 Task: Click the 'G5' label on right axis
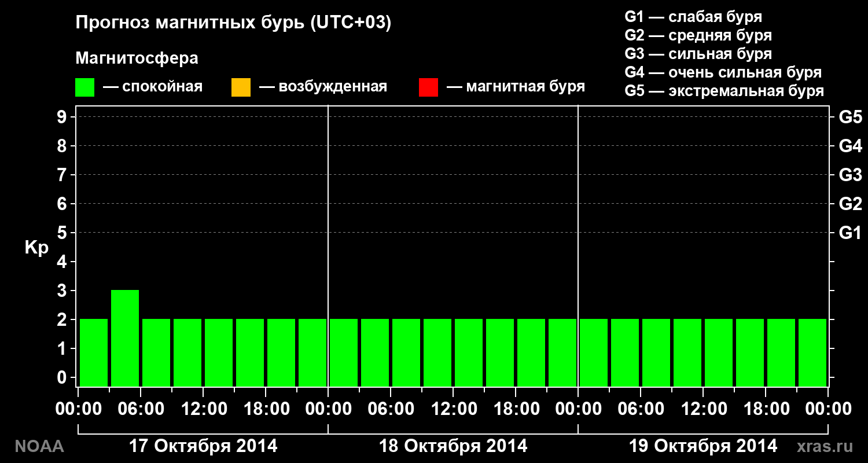[x=851, y=117]
